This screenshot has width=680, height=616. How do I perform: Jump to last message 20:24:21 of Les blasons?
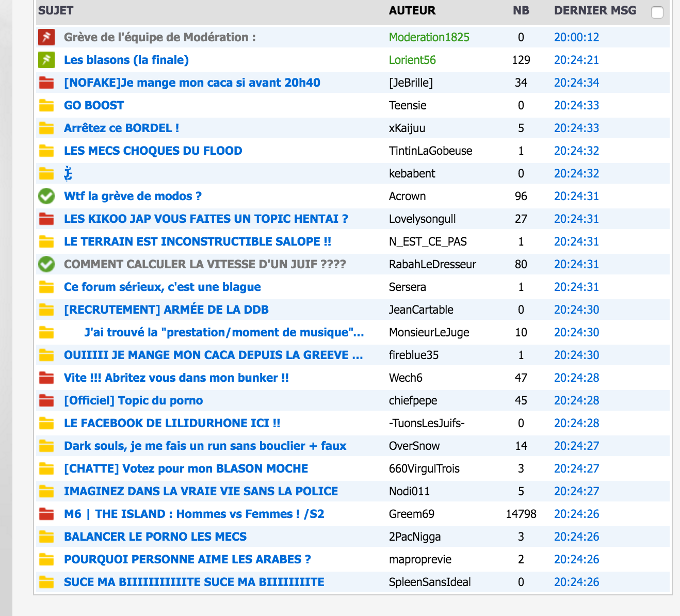pyautogui.click(x=576, y=60)
